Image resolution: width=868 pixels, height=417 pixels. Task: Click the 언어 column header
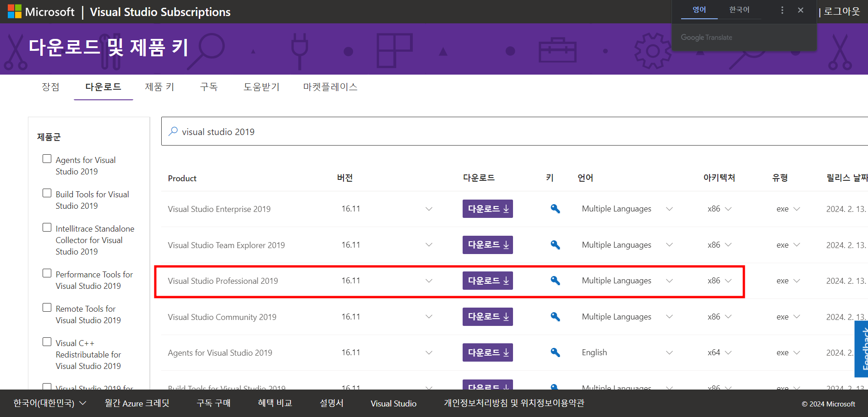pyautogui.click(x=585, y=178)
